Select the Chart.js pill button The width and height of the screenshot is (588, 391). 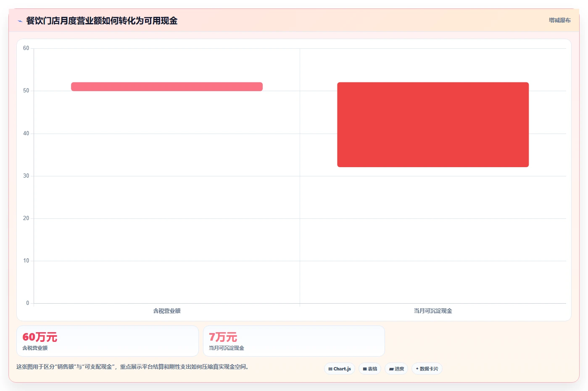[340, 369]
